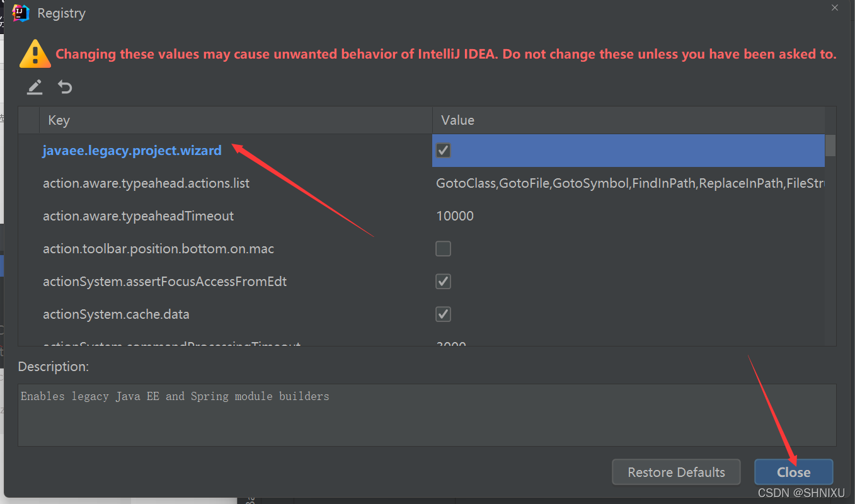Click the Description label

point(54,366)
